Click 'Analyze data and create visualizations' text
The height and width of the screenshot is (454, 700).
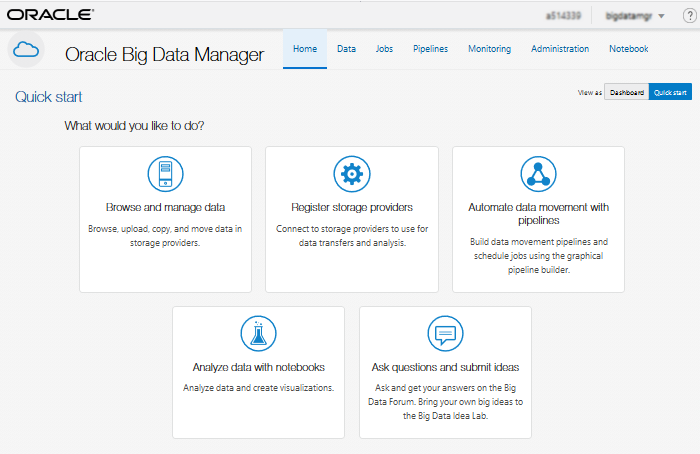click(x=258, y=388)
